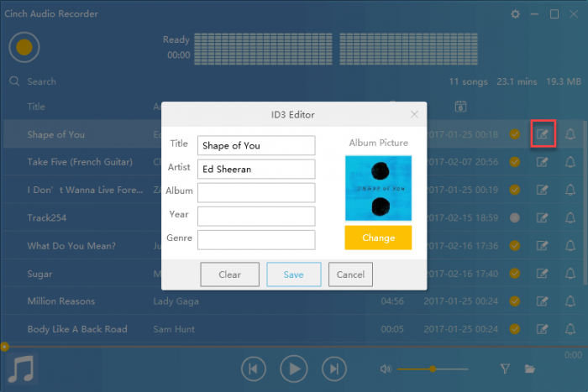
Task: Edit tags for Sugar
Action: click(x=543, y=274)
